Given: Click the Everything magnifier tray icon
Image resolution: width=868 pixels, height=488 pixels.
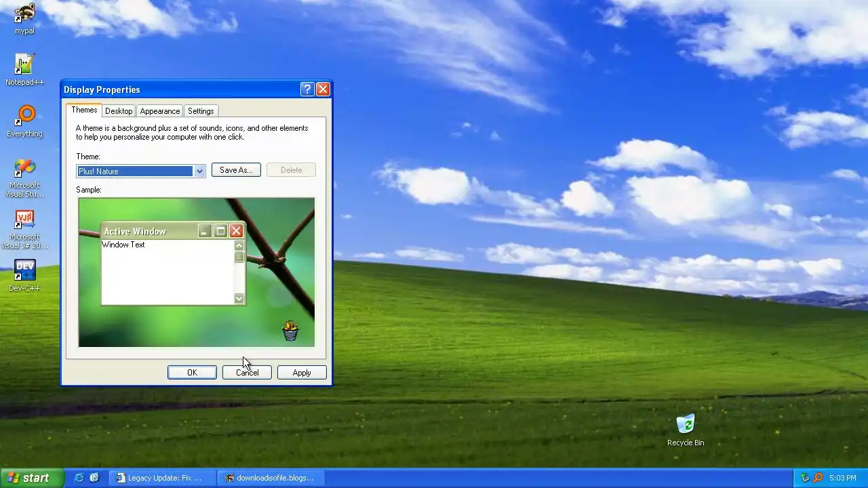Looking at the screenshot, I should [818, 478].
